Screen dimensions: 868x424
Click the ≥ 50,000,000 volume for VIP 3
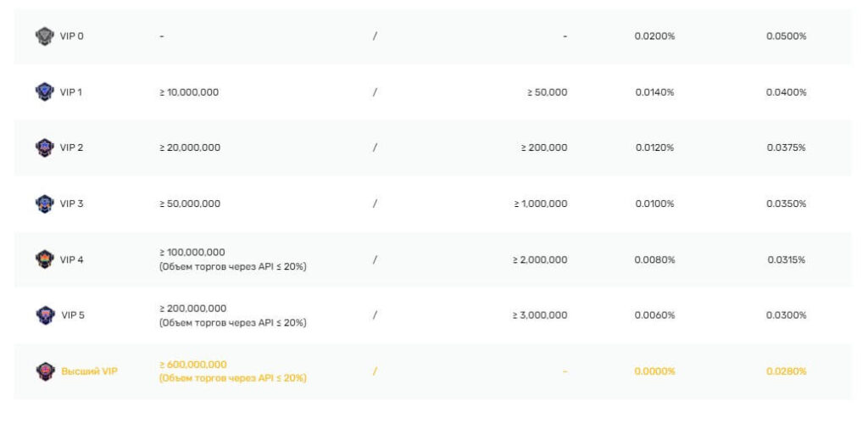[189, 204]
